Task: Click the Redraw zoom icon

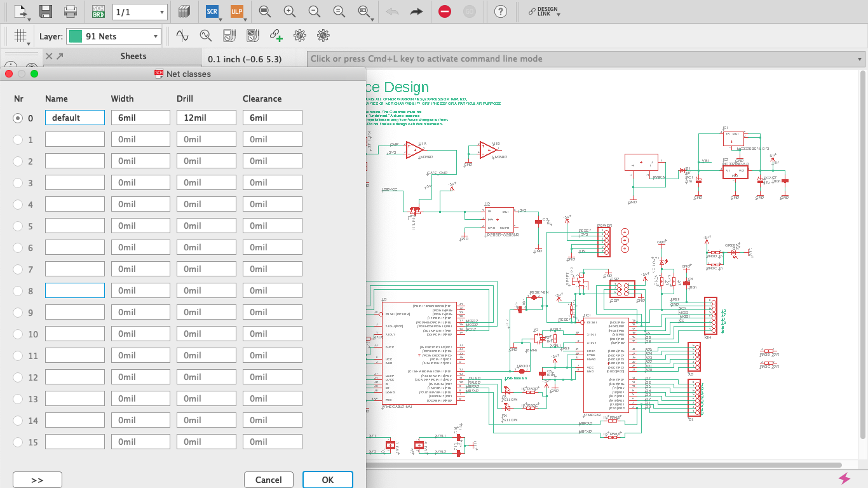Action: coord(339,11)
